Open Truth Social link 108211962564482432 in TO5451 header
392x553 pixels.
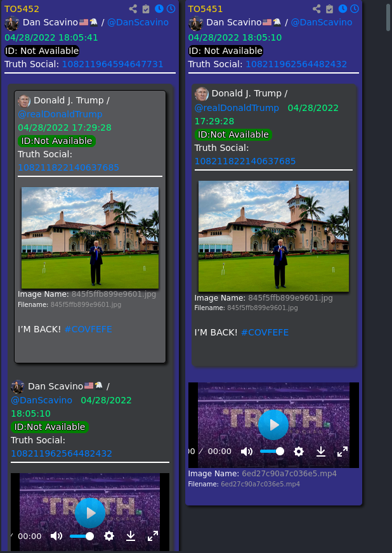click(296, 64)
